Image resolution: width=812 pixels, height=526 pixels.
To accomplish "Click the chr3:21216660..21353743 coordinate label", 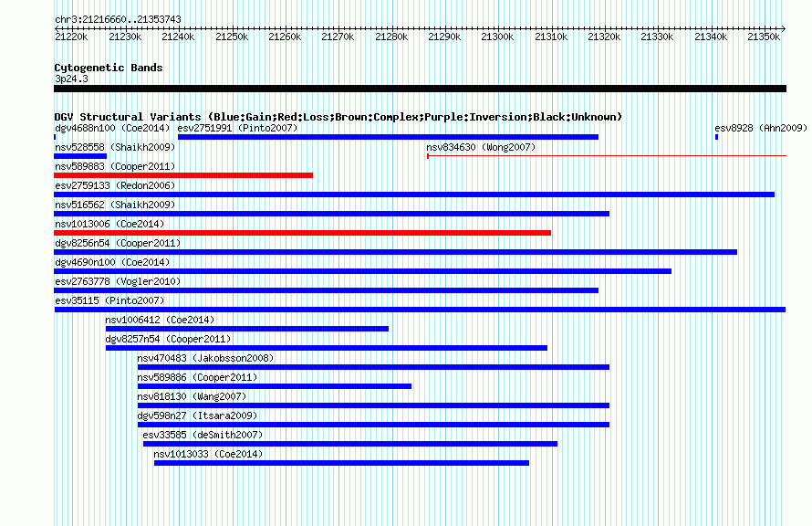I will pos(118,19).
